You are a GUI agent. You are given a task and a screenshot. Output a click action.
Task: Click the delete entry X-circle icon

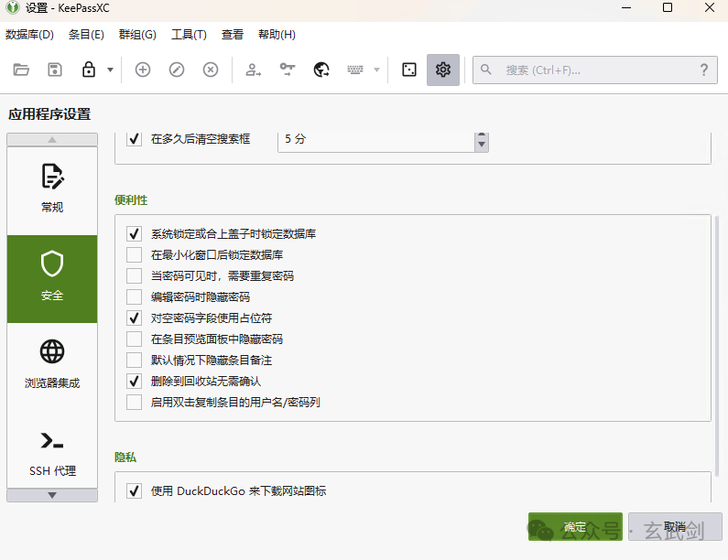click(x=211, y=70)
